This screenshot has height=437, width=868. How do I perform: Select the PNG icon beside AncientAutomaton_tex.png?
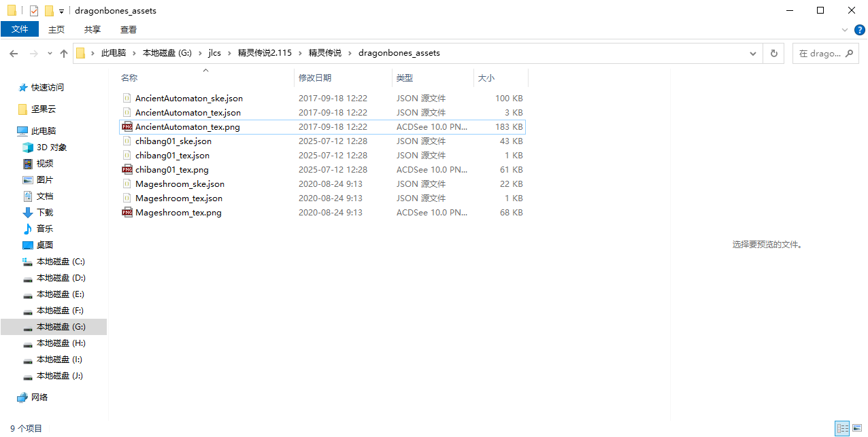point(127,127)
